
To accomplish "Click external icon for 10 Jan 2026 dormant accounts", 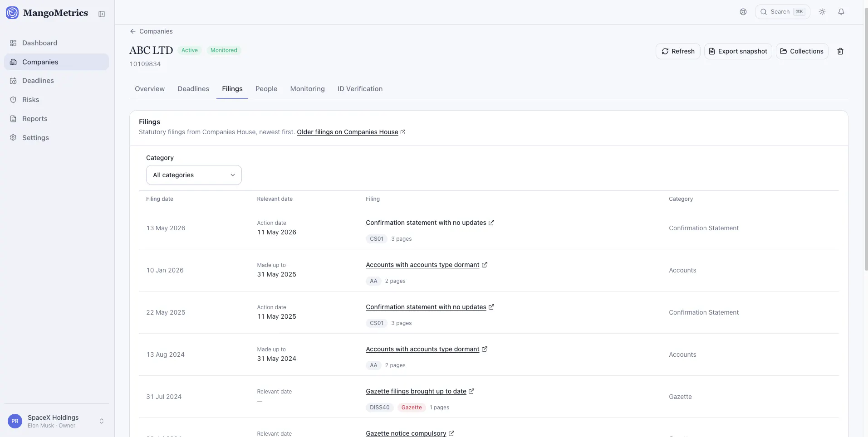I will tap(485, 265).
